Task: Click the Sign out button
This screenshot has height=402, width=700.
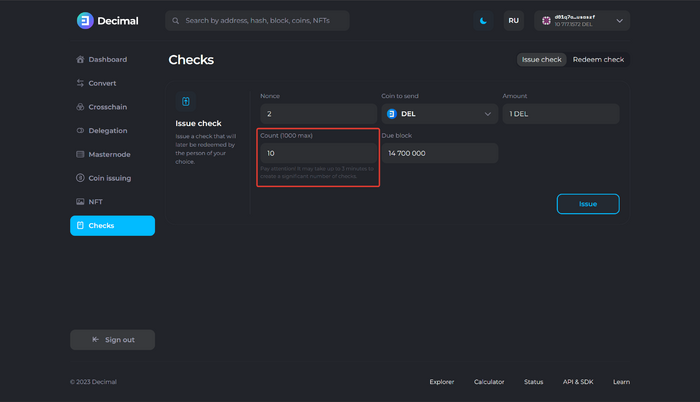Action: 112,339
